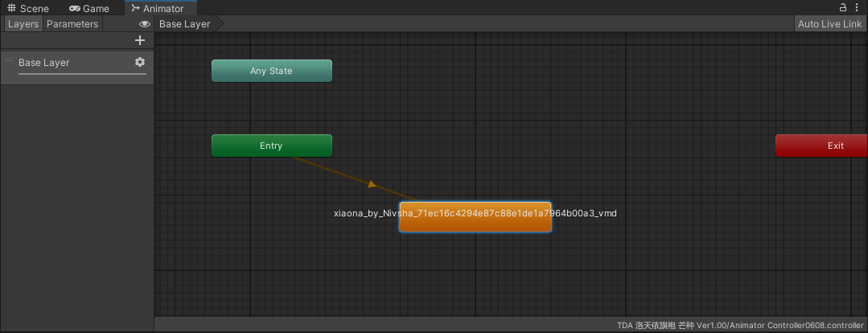Select the Entry transition arrow
Image resolution: width=868 pixels, height=333 pixels.
click(372, 183)
